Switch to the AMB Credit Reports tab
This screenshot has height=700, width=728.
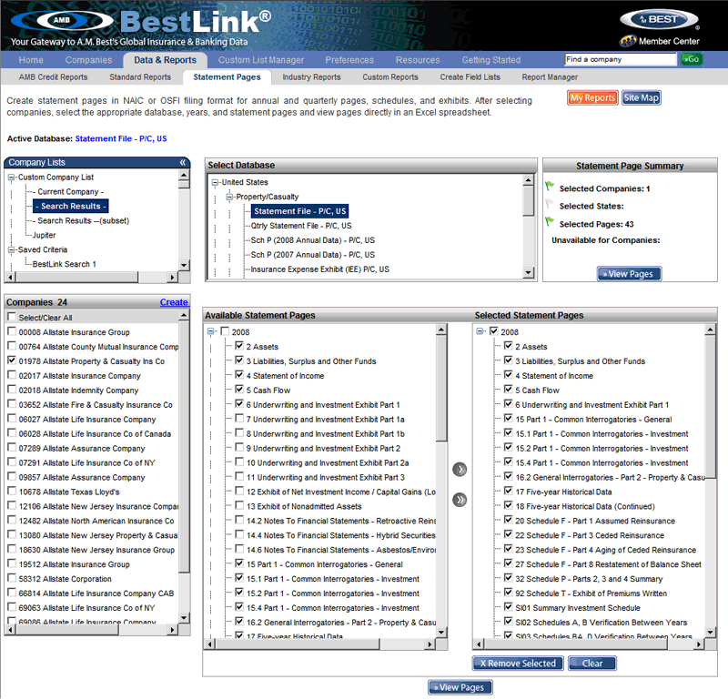click(x=53, y=77)
